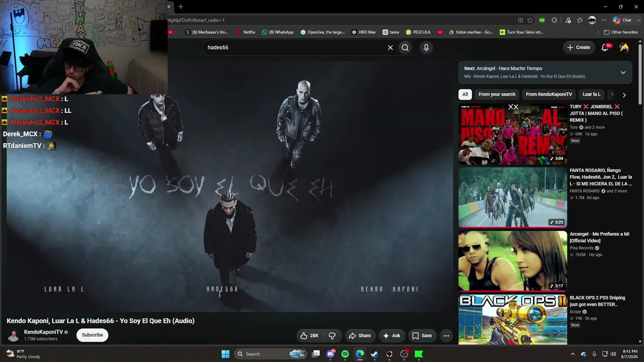644x362 pixels.
Task: Open the Other favorites folder
Action: point(621,32)
